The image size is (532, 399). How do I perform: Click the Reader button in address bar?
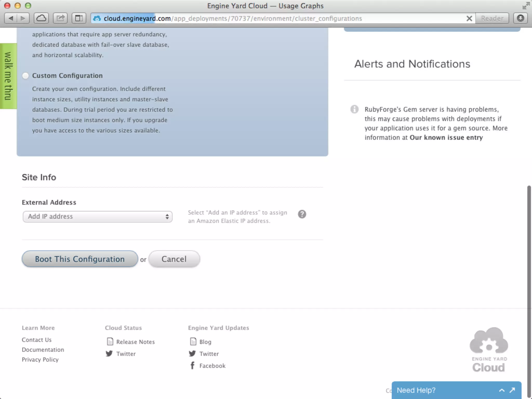click(492, 18)
